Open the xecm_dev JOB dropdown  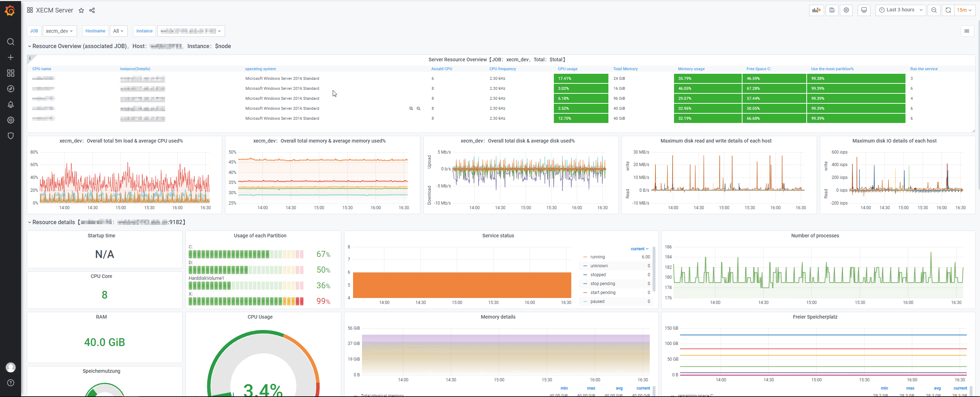tap(59, 31)
